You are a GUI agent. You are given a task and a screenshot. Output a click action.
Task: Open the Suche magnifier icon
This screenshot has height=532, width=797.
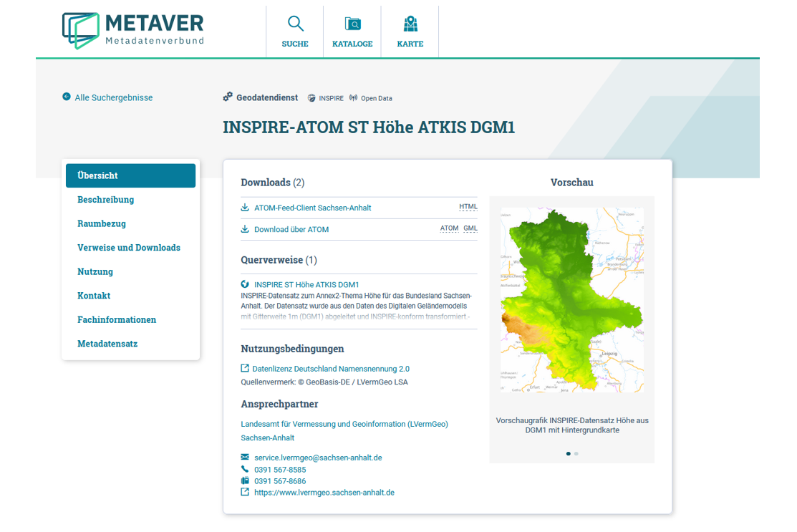(x=295, y=24)
